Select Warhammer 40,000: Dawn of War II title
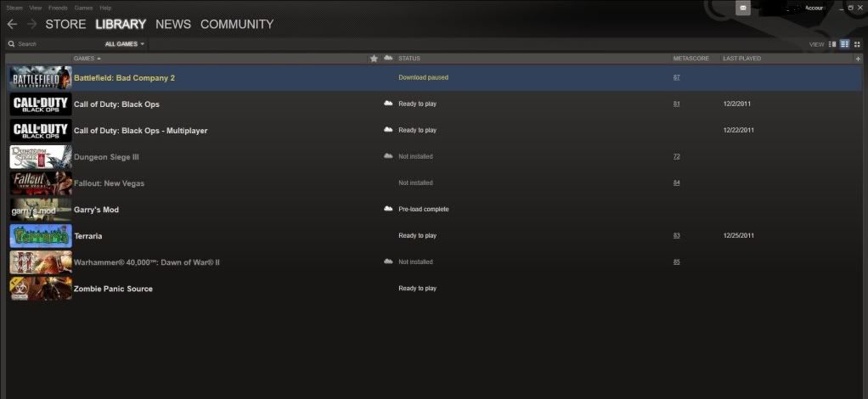Viewport: 868px width, 399px height. 147,262
